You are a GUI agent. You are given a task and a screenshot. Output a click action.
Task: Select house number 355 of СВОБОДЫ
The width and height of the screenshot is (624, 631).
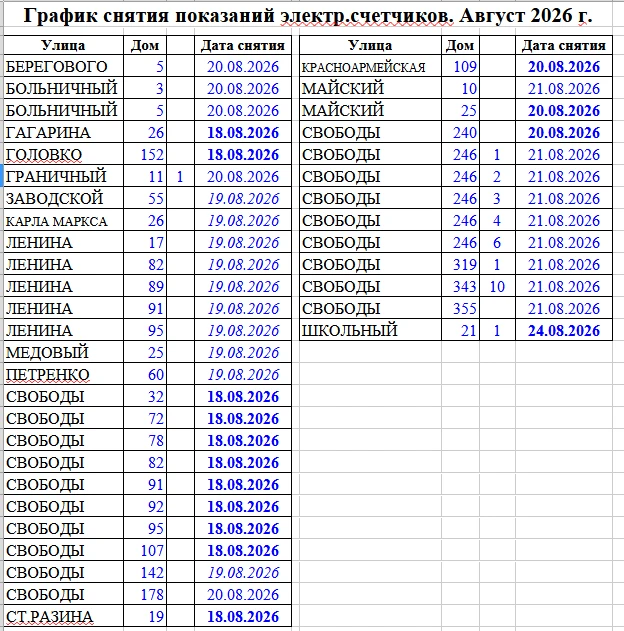tap(460, 308)
